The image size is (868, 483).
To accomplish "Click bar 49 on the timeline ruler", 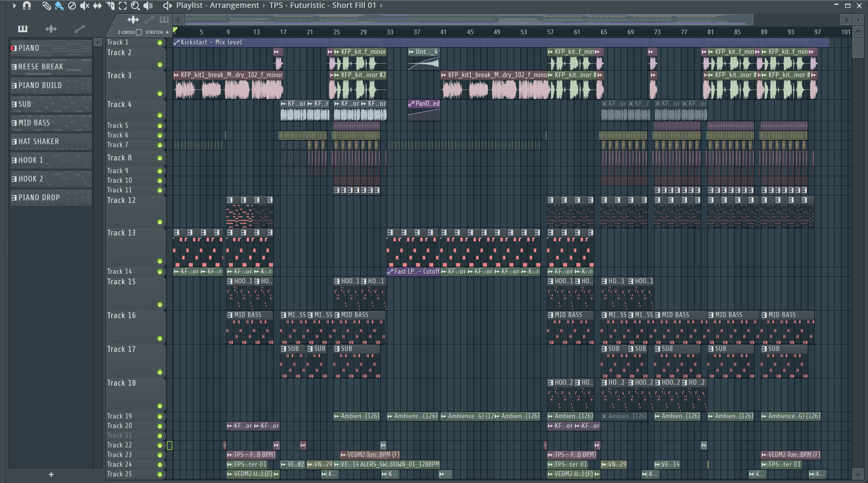I will click(497, 32).
